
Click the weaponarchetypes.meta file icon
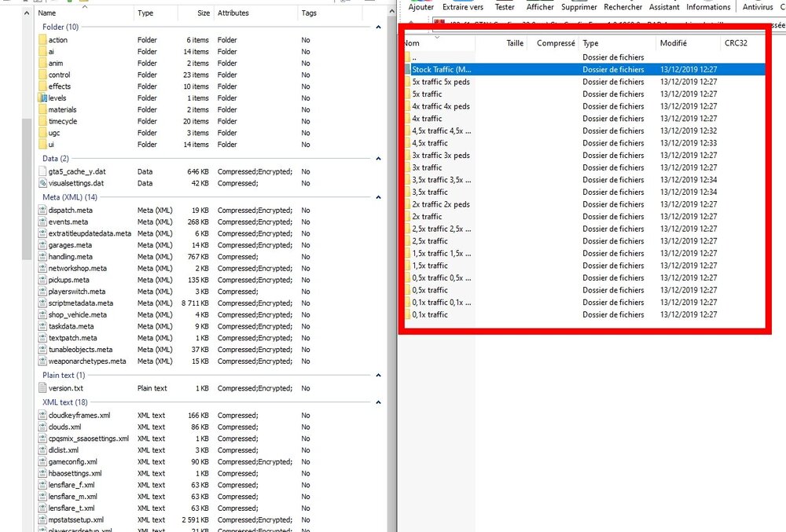pos(42,361)
